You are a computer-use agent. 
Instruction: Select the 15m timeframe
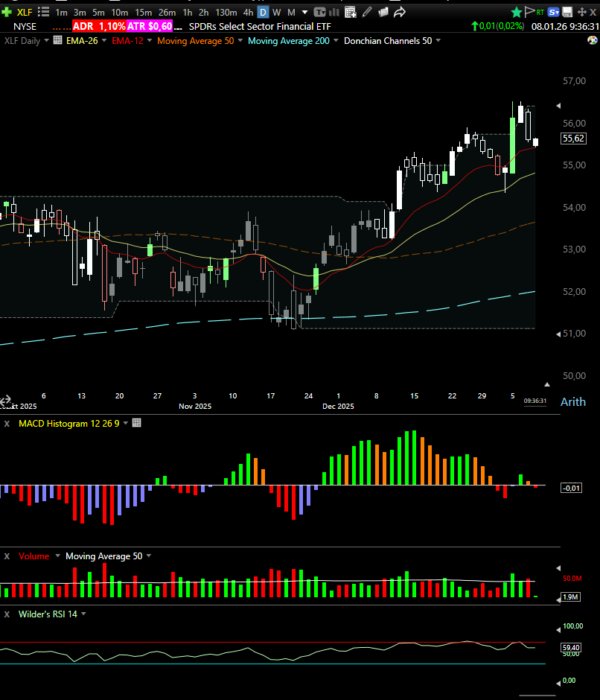click(x=144, y=13)
